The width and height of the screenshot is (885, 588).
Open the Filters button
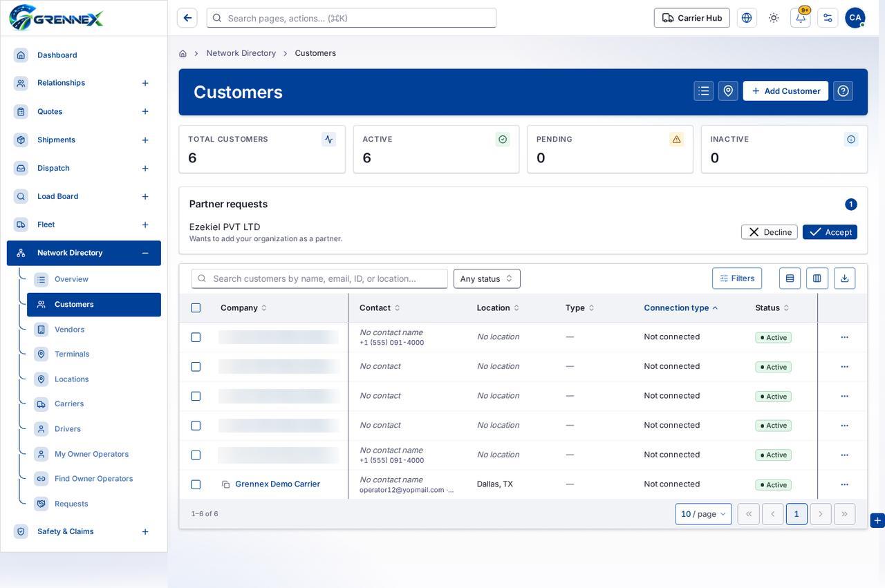pos(737,278)
